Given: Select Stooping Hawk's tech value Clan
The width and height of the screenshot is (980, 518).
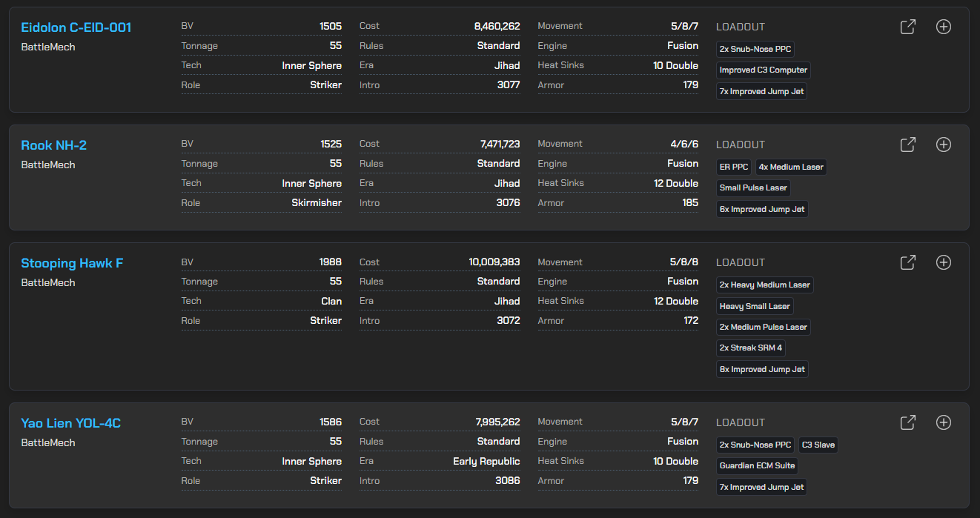Looking at the screenshot, I should point(331,301).
